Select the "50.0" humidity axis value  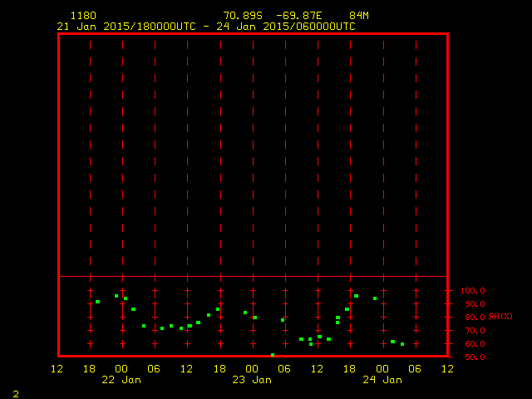(x=475, y=357)
